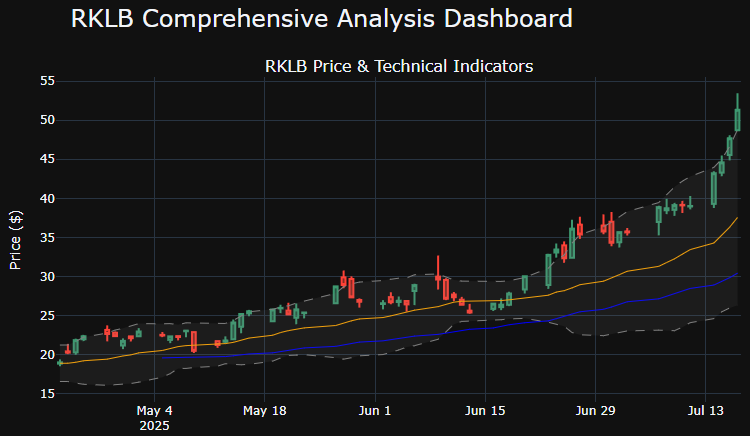Click the RKLB Price & Technical Indicators subtitle

pos(399,66)
